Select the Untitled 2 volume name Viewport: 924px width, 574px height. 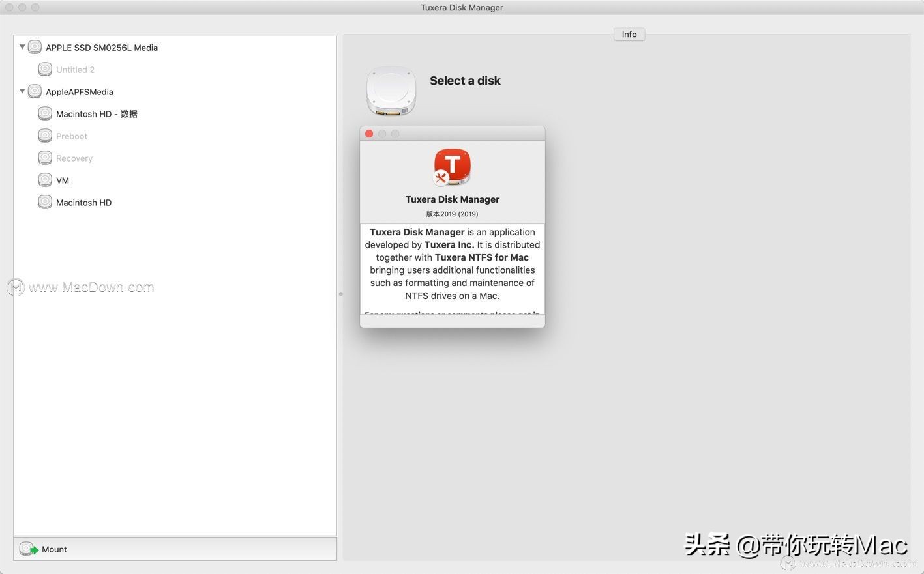(x=75, y=70)
